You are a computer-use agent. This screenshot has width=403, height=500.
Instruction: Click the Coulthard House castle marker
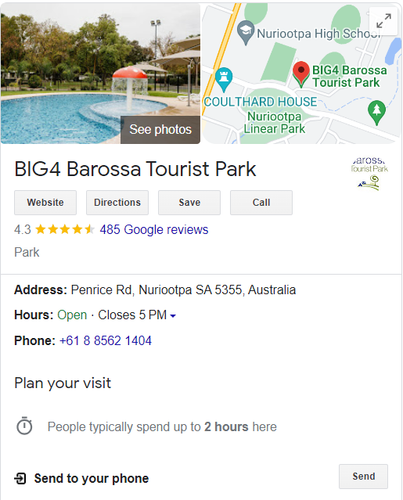pyautogui.click(x=224, y=79)
